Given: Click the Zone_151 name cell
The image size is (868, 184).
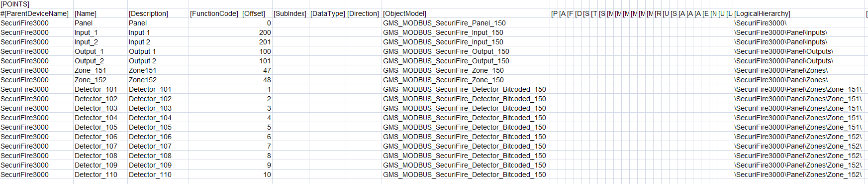Looking at the screenshot, I should click(x=100, y=70).
